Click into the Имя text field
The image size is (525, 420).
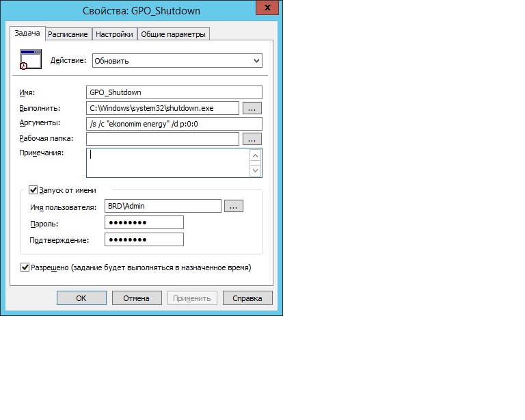[174, 92]
